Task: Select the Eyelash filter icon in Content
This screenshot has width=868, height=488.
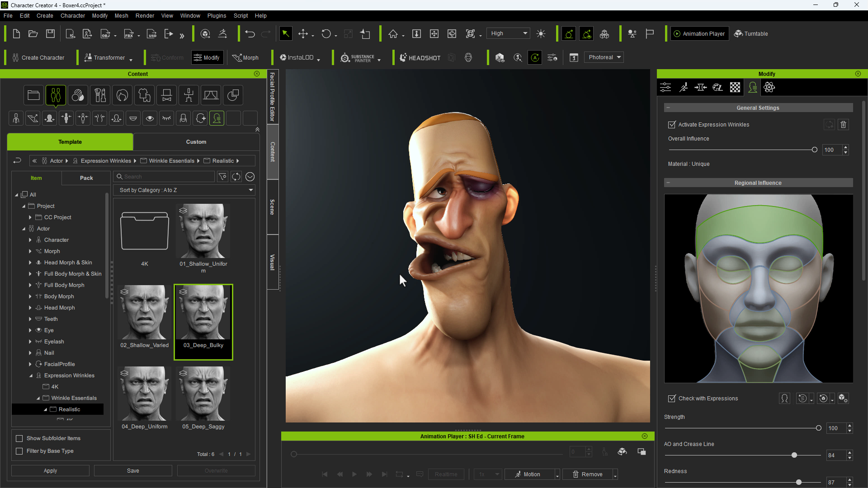Action: click(x=166, y=118)
